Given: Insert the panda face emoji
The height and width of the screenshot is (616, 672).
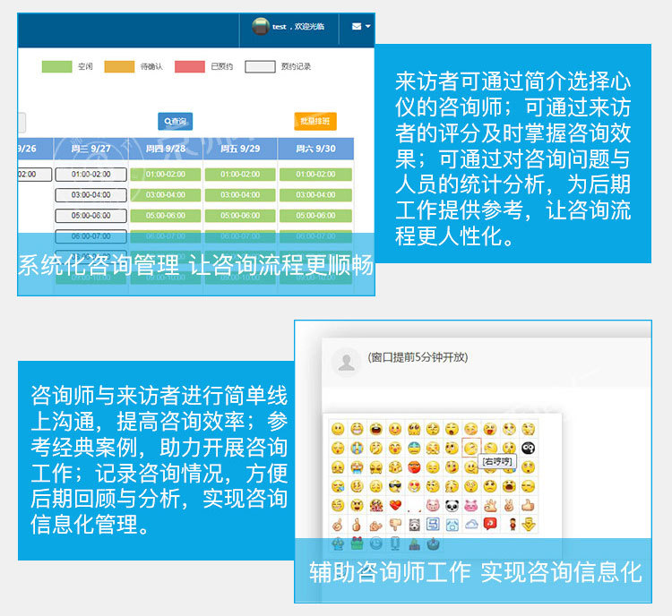Looking at the screenshot, I should click(452, 506).
